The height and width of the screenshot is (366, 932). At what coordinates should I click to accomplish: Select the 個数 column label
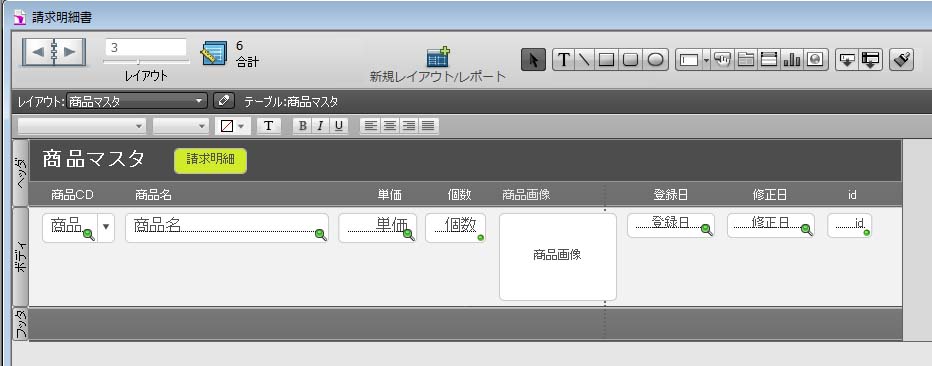point(459,195)
